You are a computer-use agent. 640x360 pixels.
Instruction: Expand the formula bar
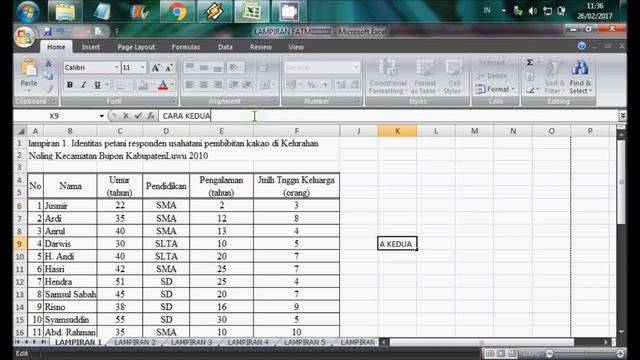[622, 116]
